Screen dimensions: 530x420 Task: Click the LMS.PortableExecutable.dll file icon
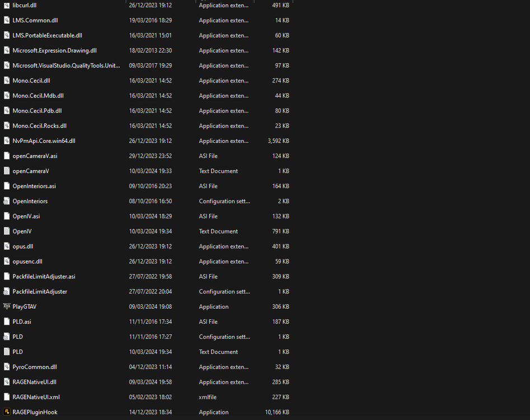pos(6,35)
